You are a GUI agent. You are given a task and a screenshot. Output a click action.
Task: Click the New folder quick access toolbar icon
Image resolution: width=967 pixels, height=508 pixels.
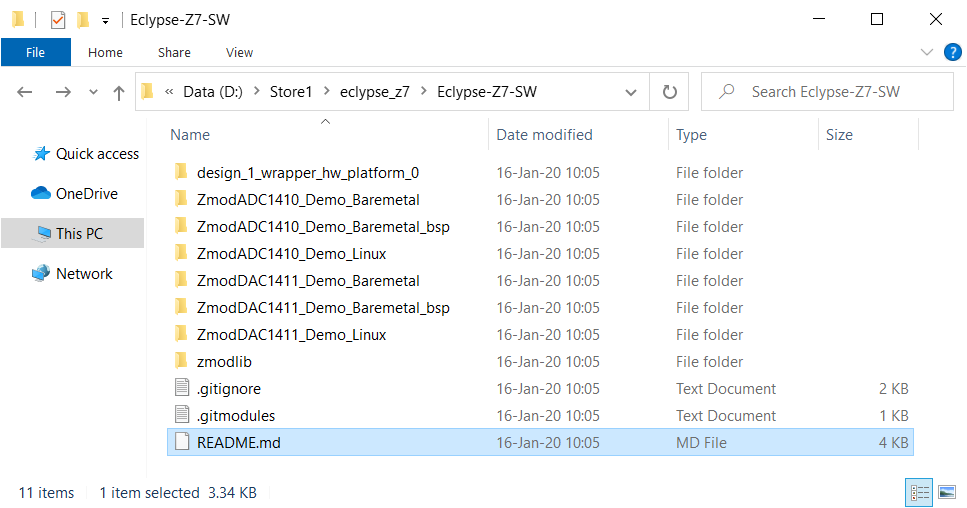(x=82, y=20)
